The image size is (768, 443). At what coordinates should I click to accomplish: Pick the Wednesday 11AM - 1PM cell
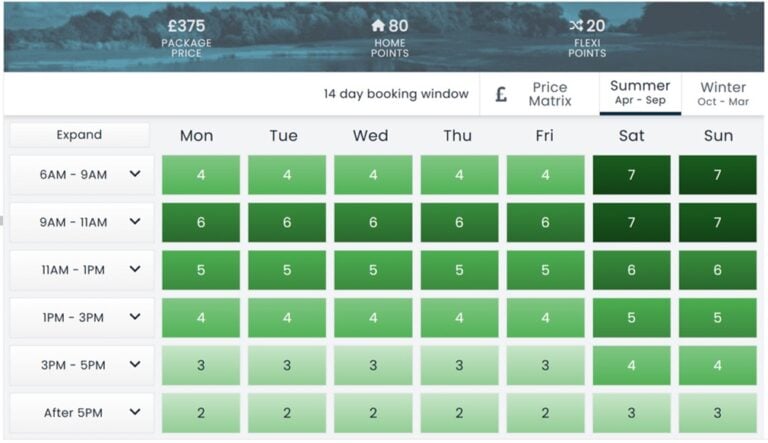tap(373, 270)
